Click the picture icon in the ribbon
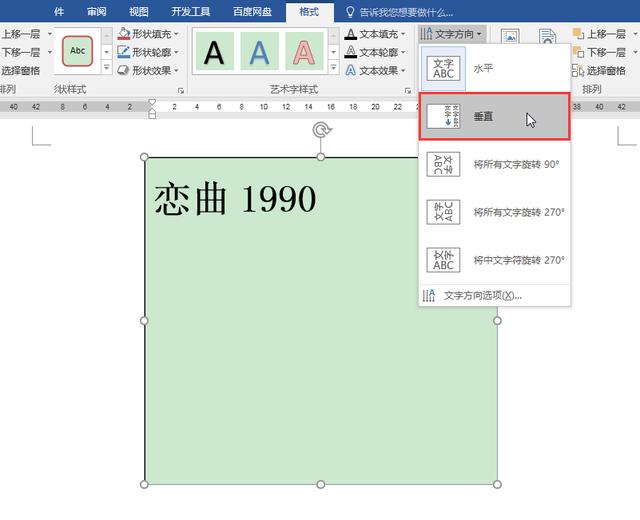Viewport: 640px width, 520px height. pos(510,36)
